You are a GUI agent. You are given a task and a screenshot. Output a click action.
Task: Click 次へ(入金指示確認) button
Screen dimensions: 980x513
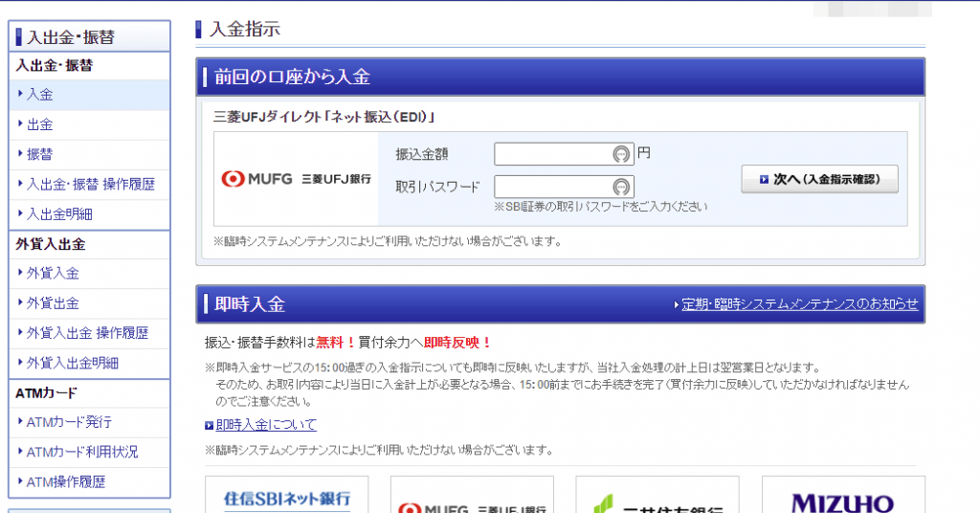(x=819, y=179)
